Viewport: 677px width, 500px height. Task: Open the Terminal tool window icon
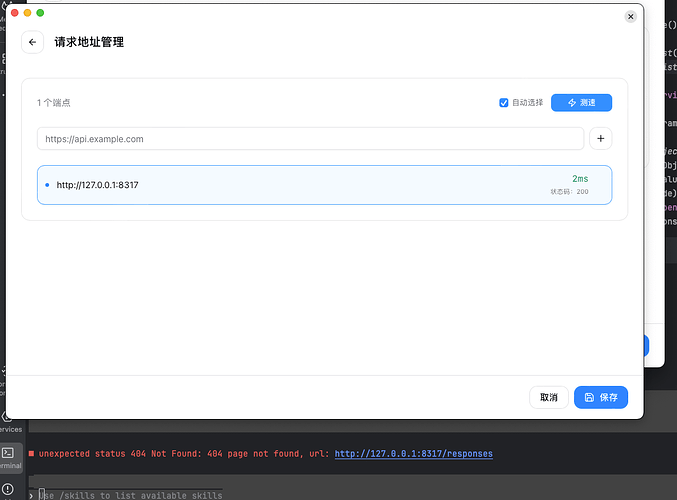pos(8,453)
